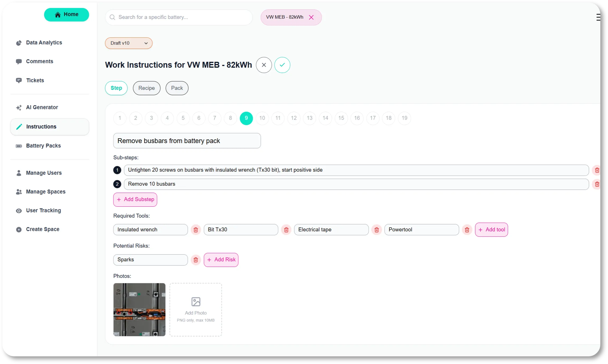Go to step 16

point(357,118)
